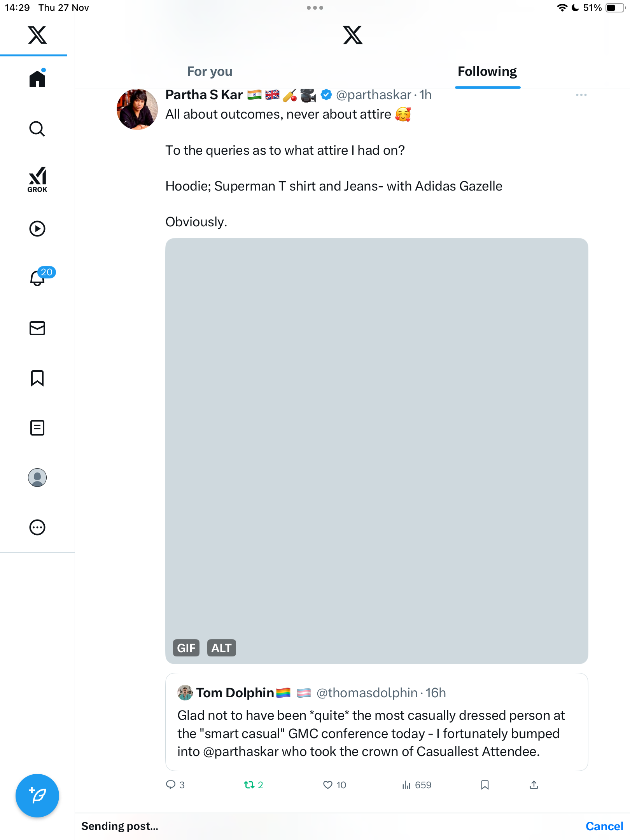Select the Following tab
This screenshot has height=840, width=630.
[x=487, y=72]
